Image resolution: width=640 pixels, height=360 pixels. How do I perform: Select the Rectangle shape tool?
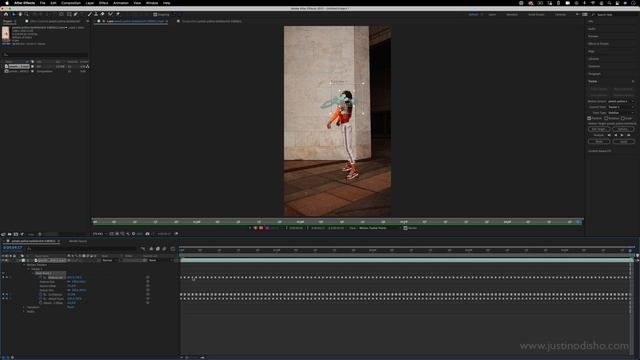click(x=69, y=14)
